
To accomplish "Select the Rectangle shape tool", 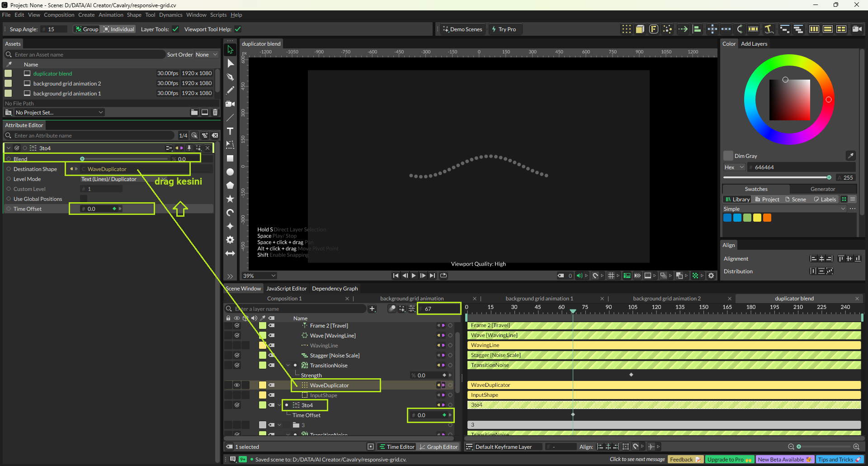I will [230, 158].
